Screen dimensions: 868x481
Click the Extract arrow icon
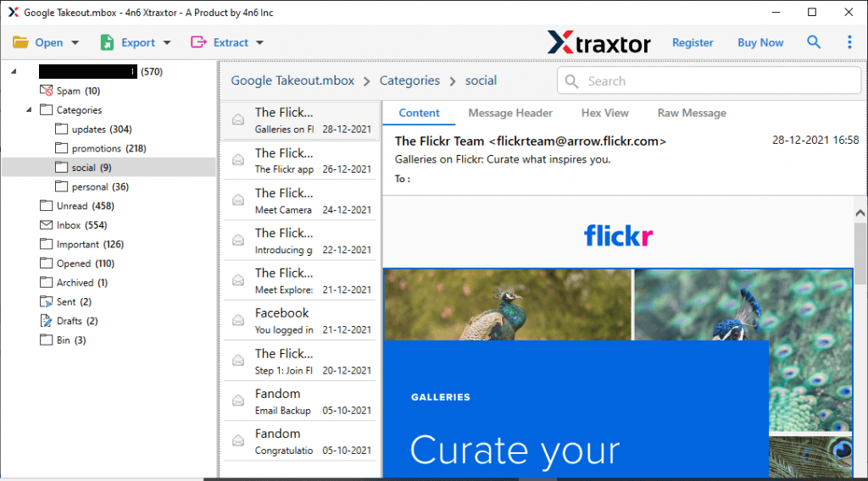click(198, 42)
